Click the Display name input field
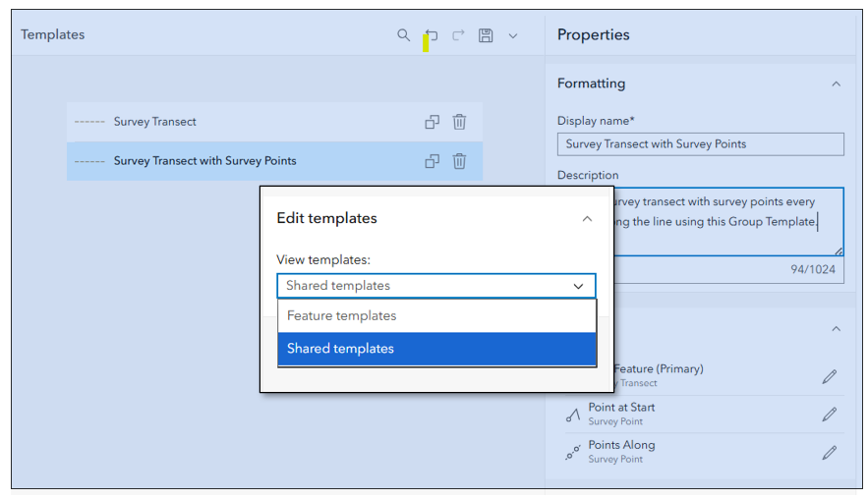The height and width of the screenshot is (499, 868). click(700, 144)
